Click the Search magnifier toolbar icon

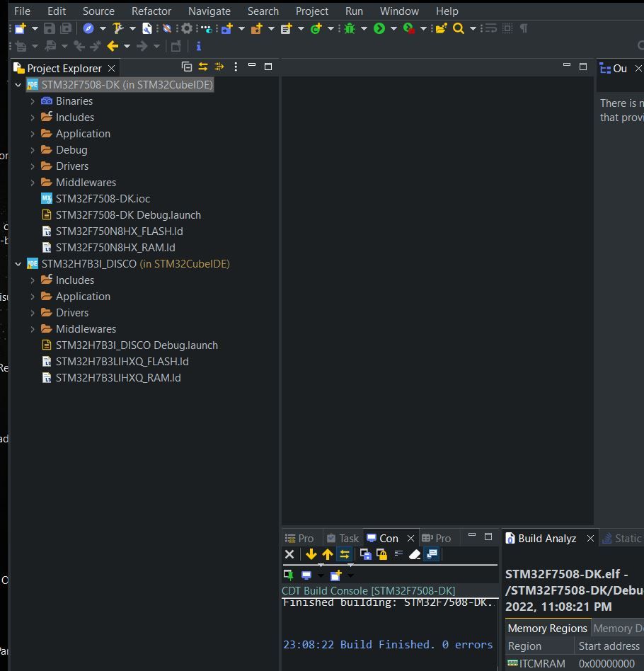point(459,29)
